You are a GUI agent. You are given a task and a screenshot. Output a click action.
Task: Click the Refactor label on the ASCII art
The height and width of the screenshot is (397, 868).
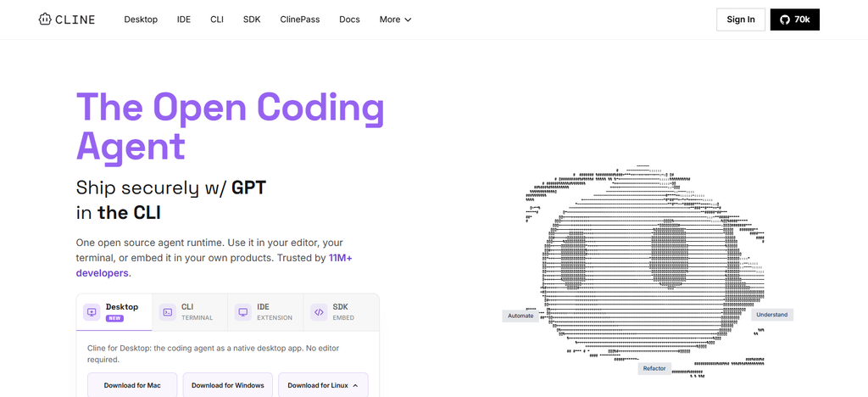point(654,368)
